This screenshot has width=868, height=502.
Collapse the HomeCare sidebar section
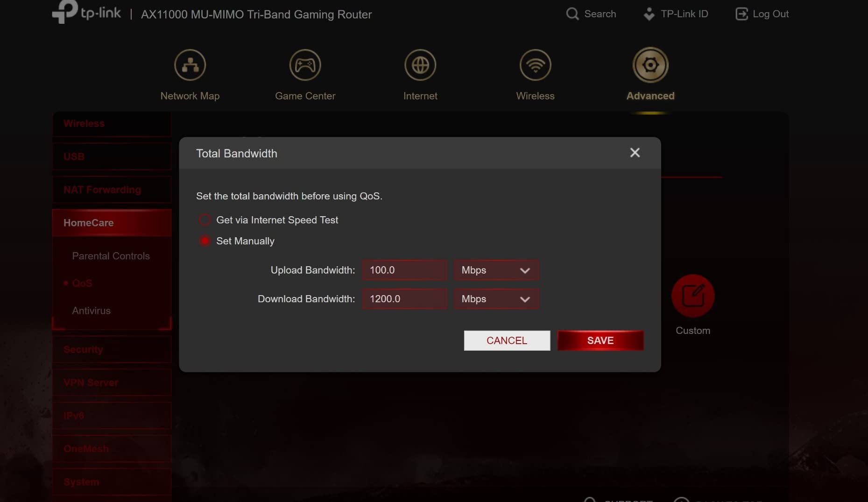(112, 223)
